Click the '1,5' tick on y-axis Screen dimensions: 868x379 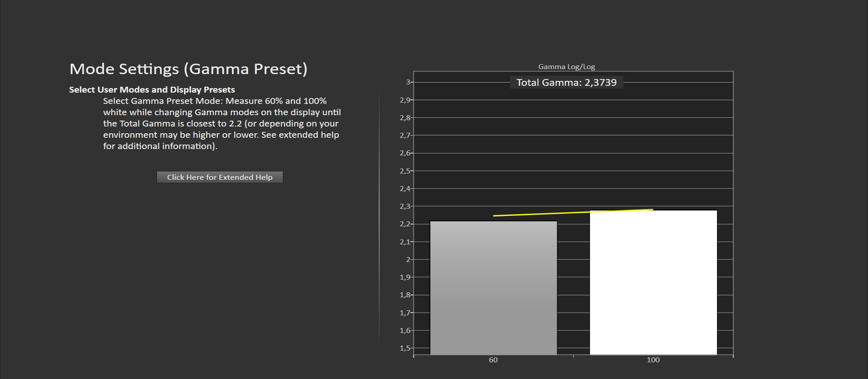click(405, 348)
